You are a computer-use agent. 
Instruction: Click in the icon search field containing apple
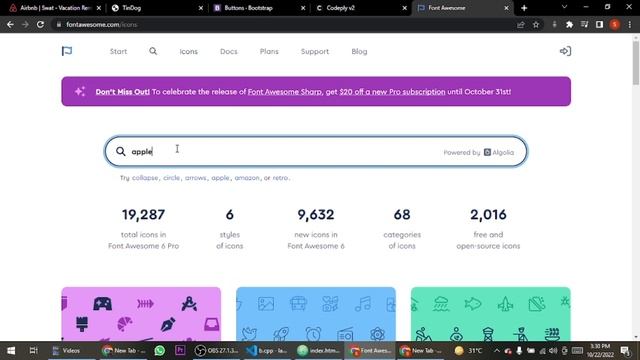(316, 151)
